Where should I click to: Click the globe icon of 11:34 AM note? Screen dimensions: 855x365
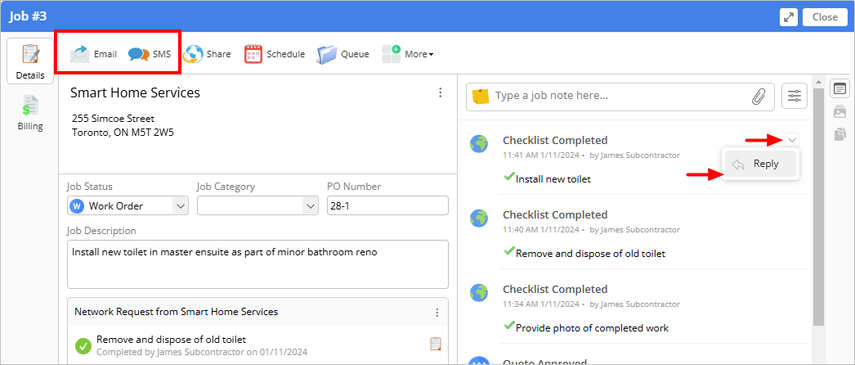click(x=479, y=292)
